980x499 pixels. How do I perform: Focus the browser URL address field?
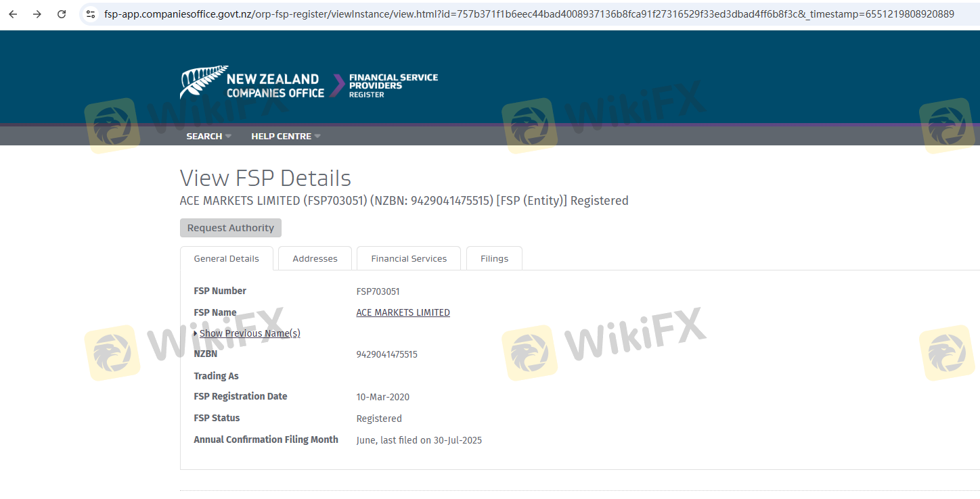click(528, 14)
